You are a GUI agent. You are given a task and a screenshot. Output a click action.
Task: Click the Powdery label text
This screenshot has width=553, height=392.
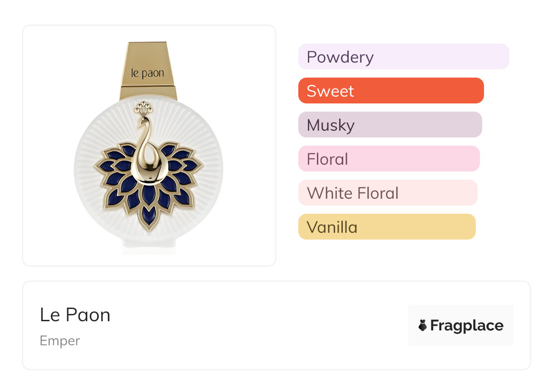pos(340,57)
